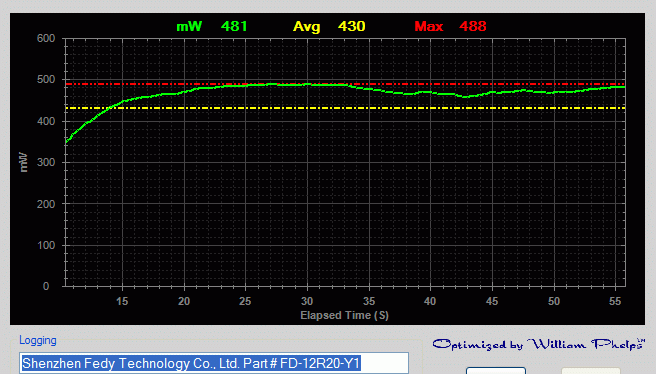Click the Optimized by William Phelps signature
The height and width of the screenshot is (374, 656).
tap(538, 344)
